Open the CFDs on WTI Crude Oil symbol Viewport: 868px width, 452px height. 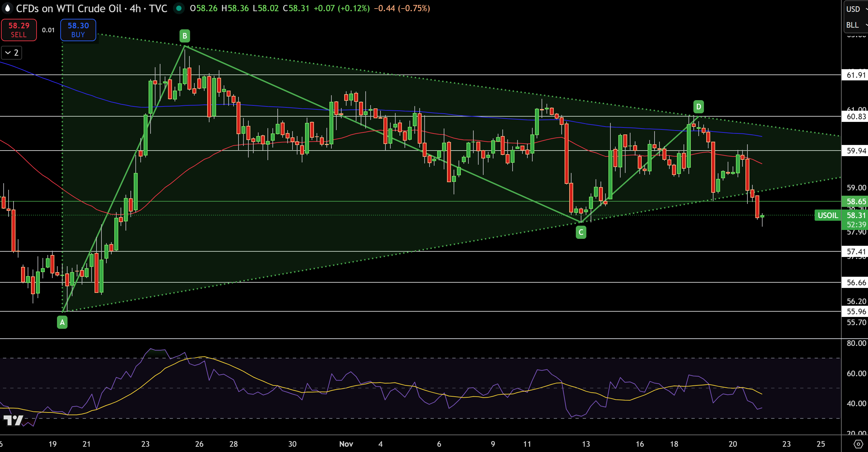tap(69, 9)
